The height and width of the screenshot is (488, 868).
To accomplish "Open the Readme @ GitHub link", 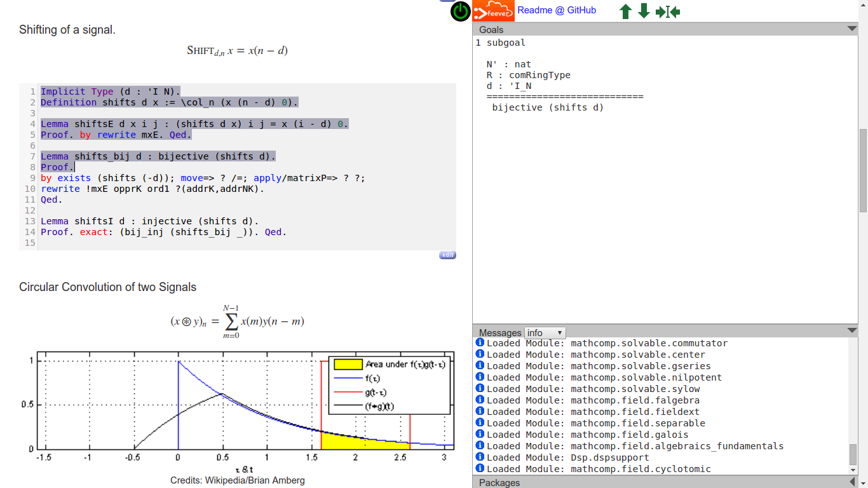I will coord(556,10).
